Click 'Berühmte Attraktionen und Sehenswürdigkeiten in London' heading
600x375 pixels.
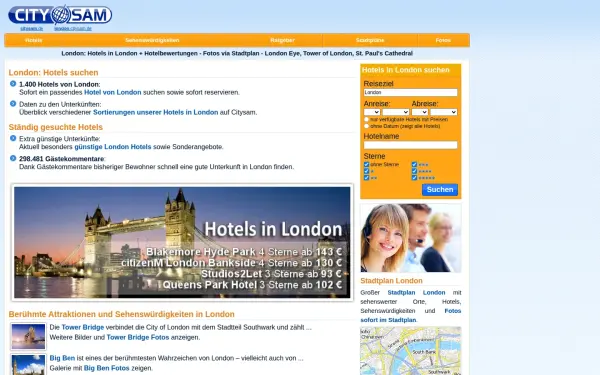(122, 314)
